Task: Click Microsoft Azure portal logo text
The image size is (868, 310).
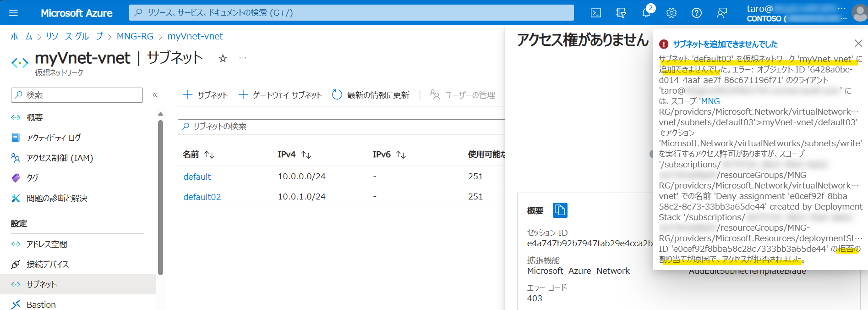Action: click(x=76, y=13)
